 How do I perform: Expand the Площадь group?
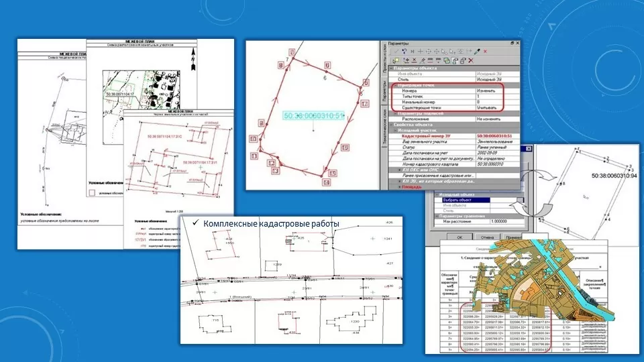tap(399, 187)
